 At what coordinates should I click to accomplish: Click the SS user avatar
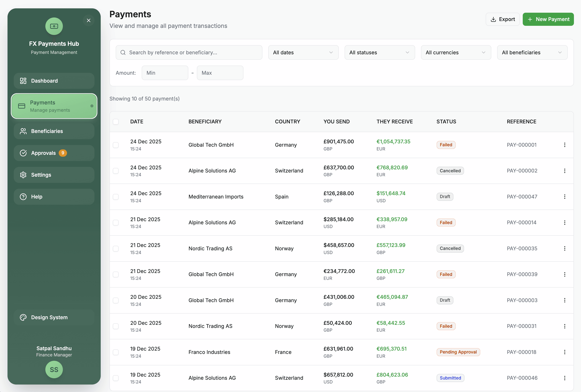54,370
